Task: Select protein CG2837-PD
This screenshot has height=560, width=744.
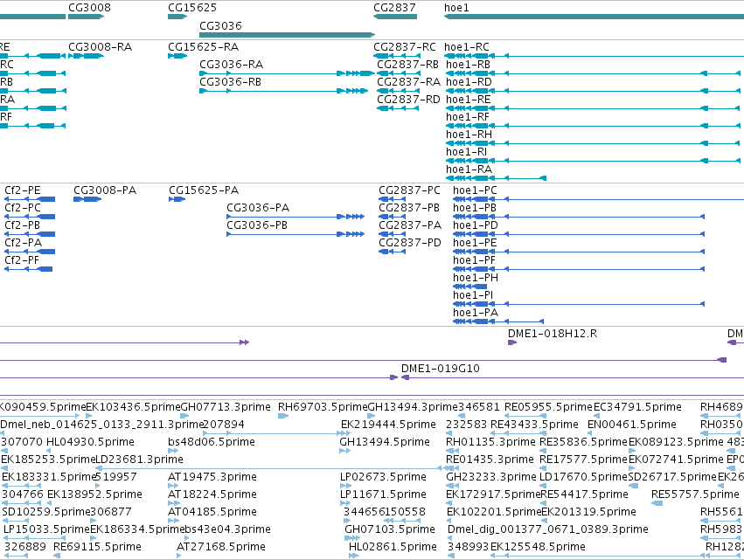Action: coord(410,243)
